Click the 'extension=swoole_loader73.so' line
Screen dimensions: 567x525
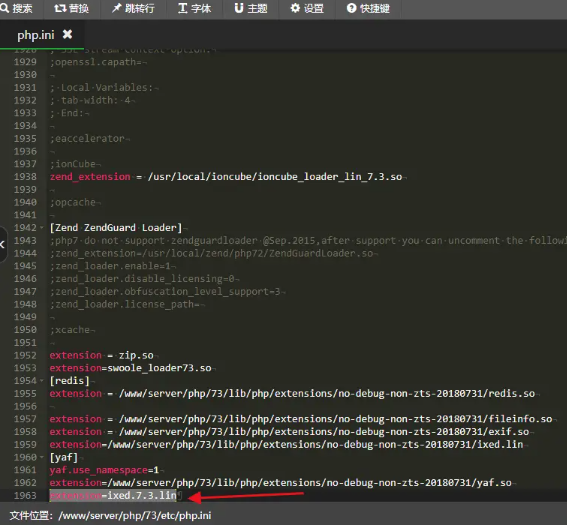(130, 368)
